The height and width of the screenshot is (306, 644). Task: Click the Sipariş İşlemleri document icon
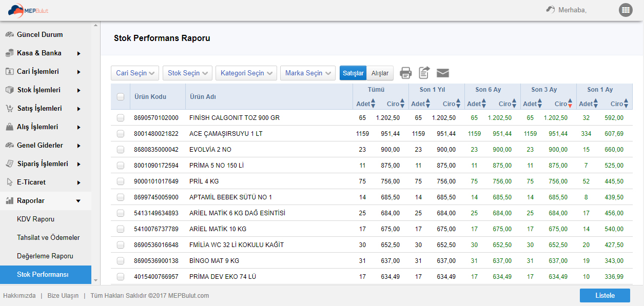click(9, 164)
